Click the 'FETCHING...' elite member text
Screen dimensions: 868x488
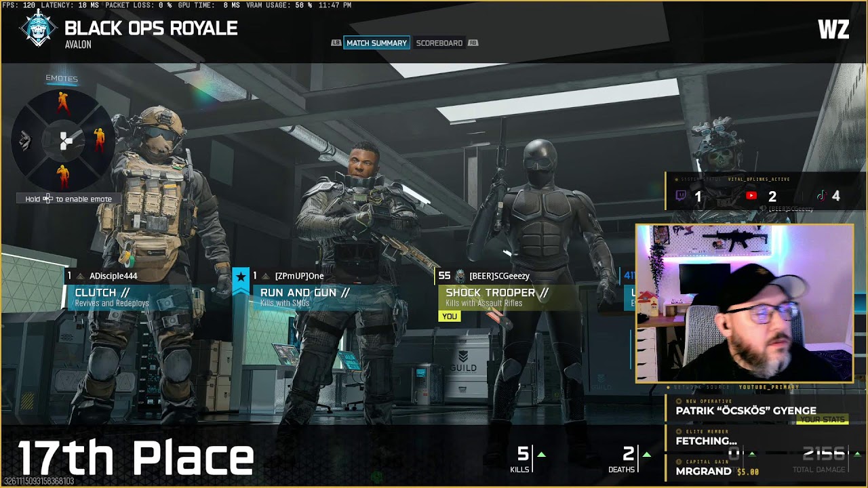pos(706,441)
